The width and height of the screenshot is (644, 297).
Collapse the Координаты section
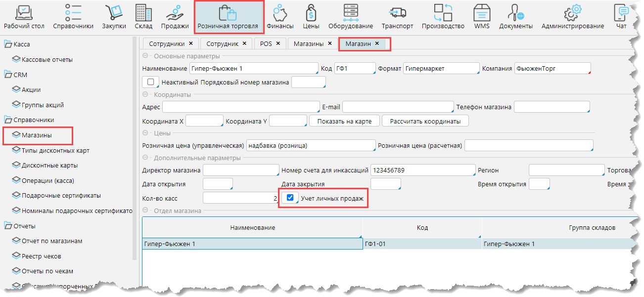(145, 94)
